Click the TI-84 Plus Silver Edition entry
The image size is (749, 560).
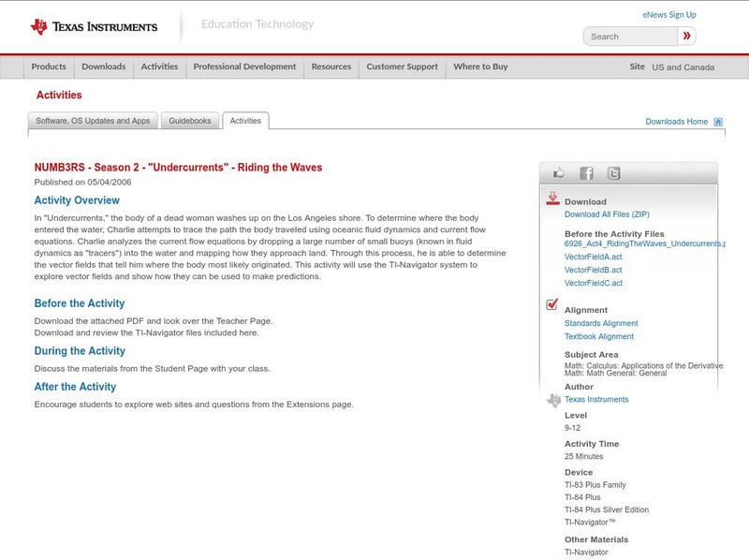click(607, 509)
